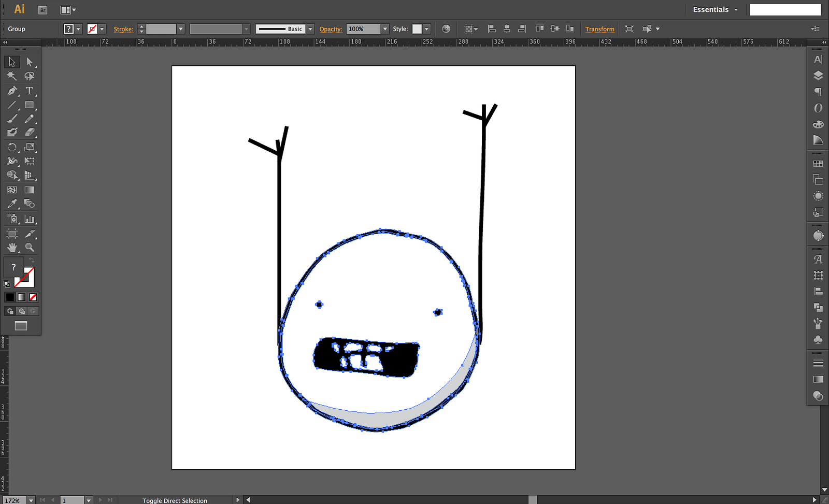Set paint mode to None
Image resolution: width=829 pixels, height=504 pixels.
[x=33, y=297]
